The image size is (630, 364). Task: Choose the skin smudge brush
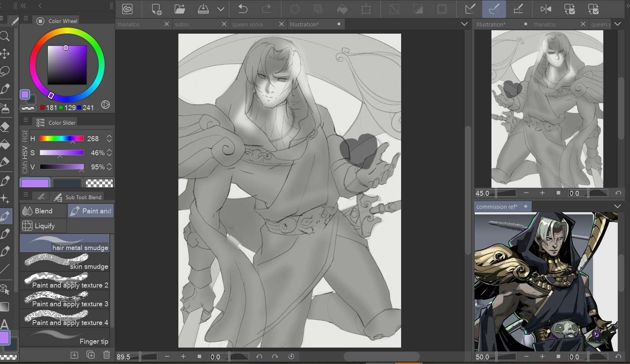(x=65, y=262)
